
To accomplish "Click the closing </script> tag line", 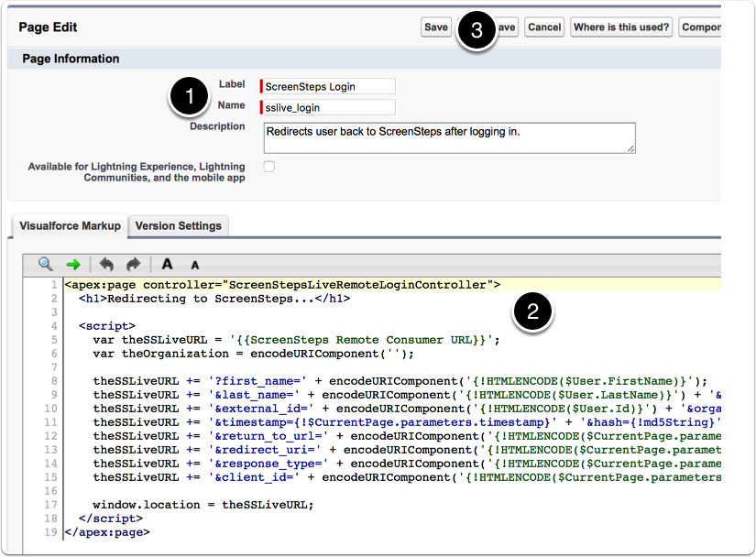I will point(111,519).
